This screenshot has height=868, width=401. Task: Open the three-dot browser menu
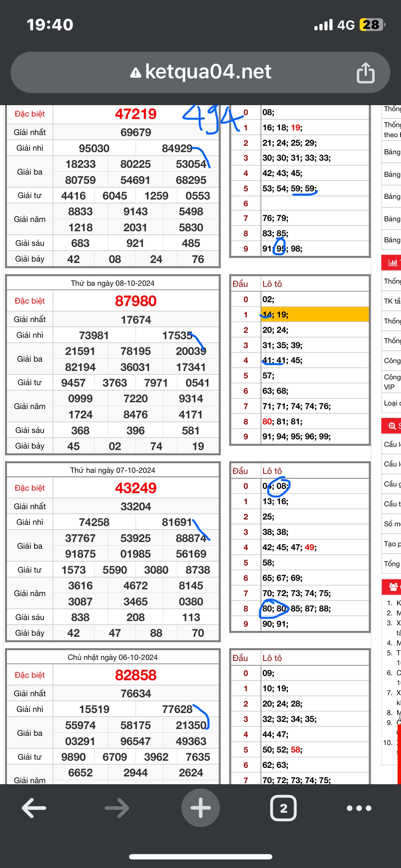pos(359,808)
